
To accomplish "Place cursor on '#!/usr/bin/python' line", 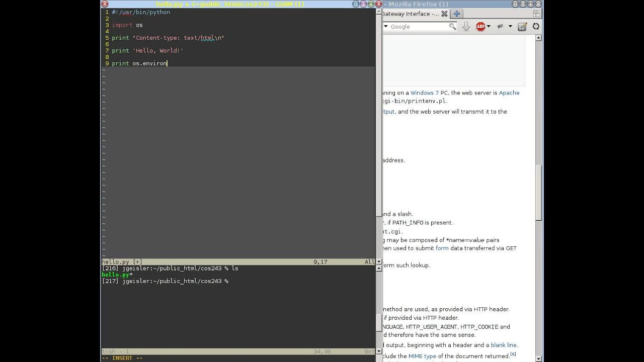I will pos(141,12).
